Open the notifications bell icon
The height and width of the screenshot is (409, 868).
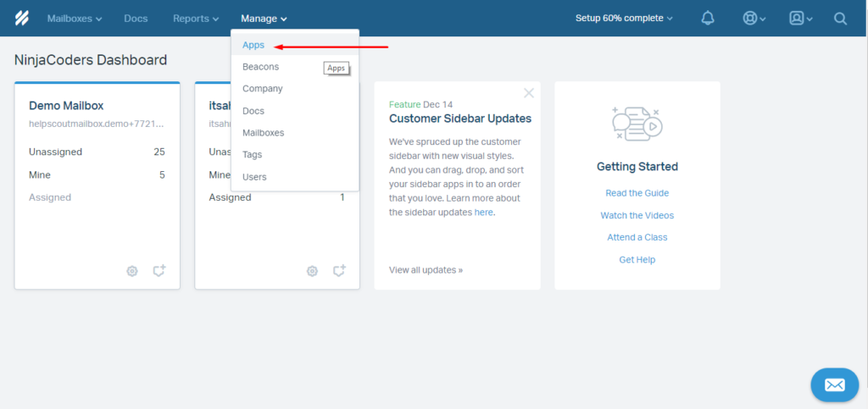[708, 19]
